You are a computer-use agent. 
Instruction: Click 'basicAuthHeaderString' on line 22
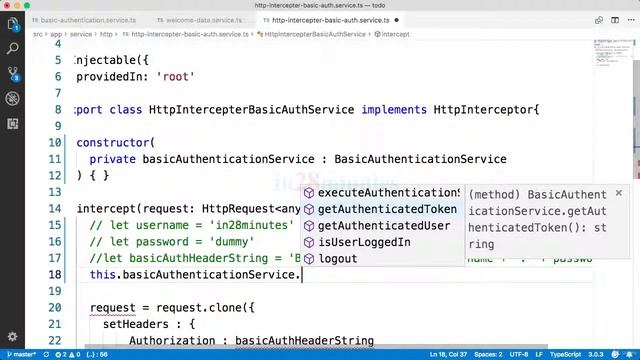(x=304, y=341)
